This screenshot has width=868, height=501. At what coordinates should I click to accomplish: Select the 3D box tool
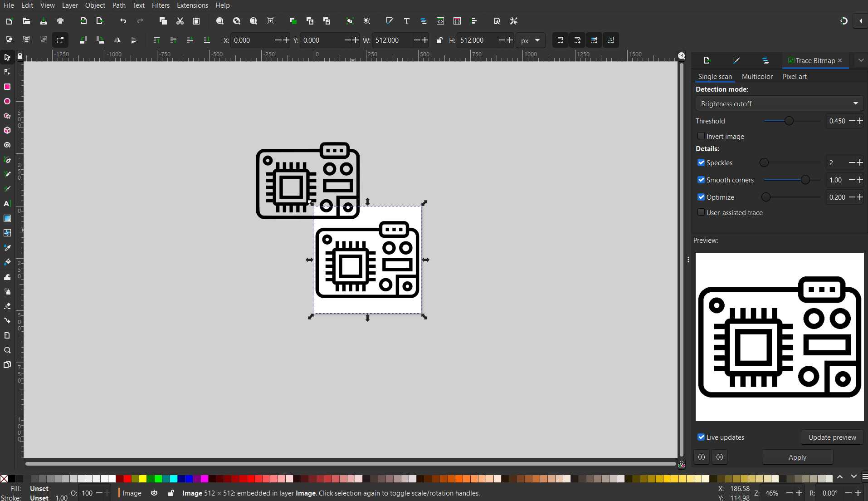[x=7, y=130]
